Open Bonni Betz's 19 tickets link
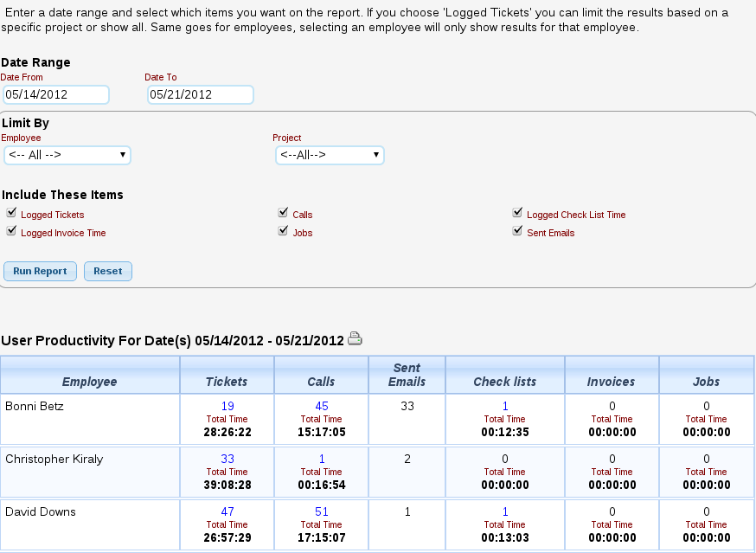The height and width of the screenshot is (553, 756). click(227, 406)
